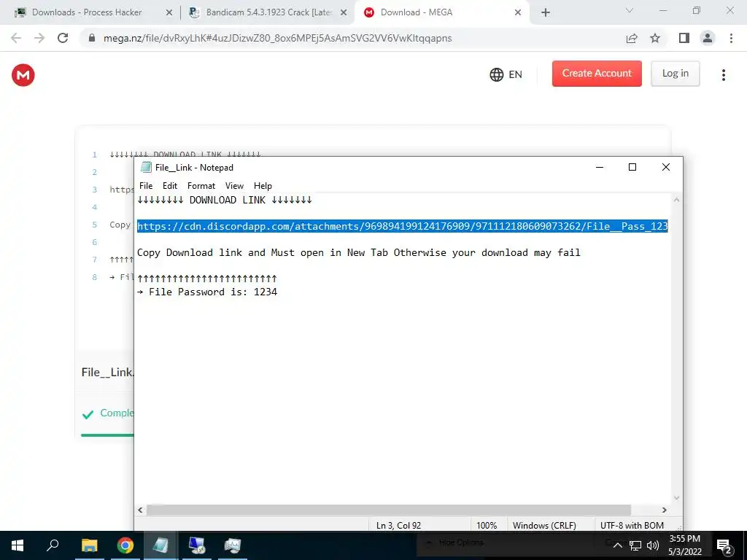The image size is (747, 560).
Task: Open Notepad File menu
Action: tap(146, 186)
